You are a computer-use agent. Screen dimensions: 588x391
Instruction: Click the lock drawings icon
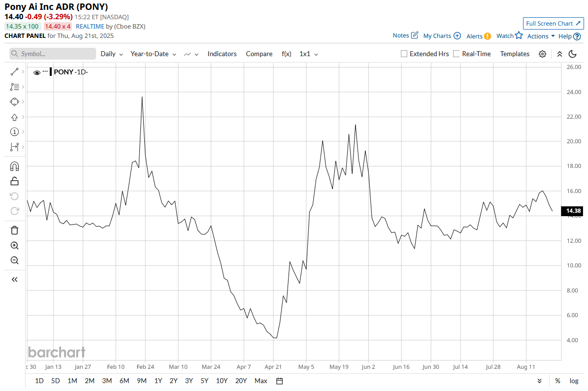point(14,181)
